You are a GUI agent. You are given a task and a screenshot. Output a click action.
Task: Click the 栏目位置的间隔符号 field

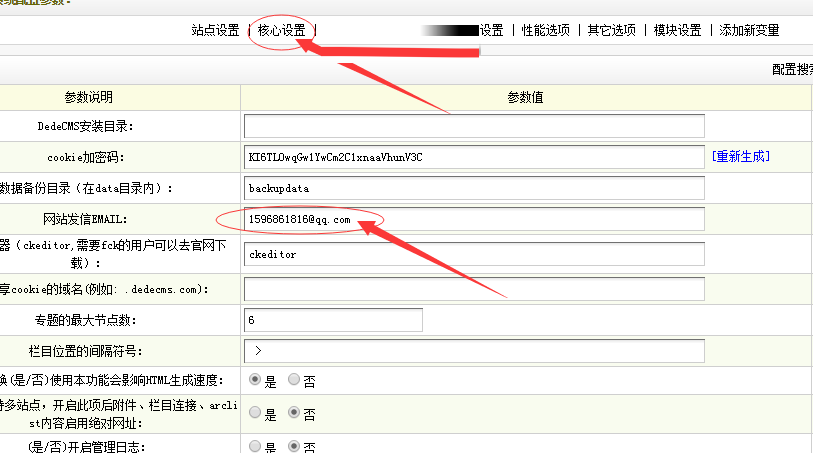(474, 351)
